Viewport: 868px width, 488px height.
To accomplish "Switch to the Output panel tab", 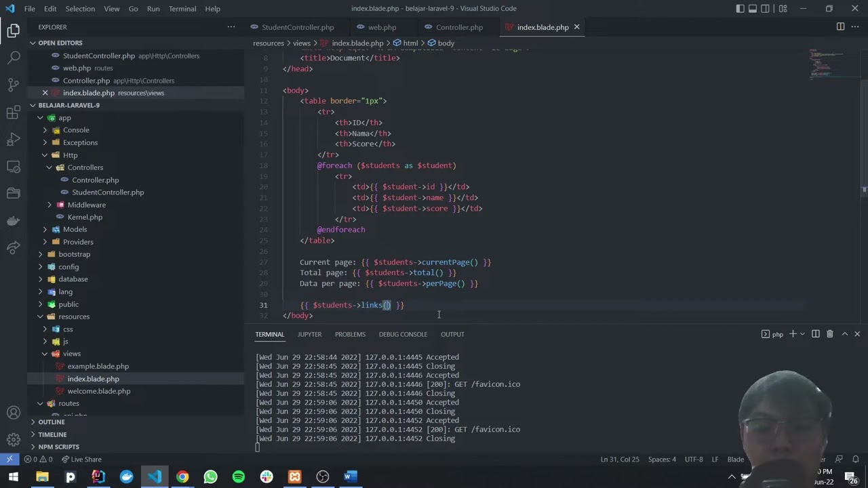I will coord(452,334).
